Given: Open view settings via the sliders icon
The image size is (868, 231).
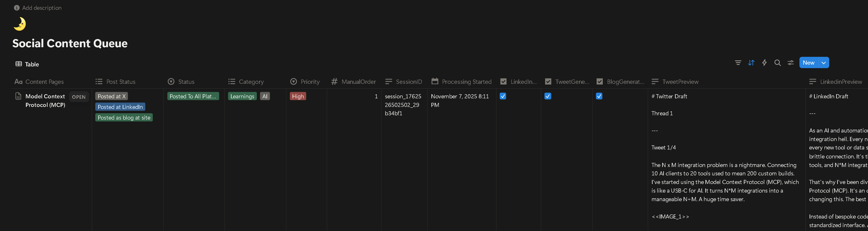Looking at the screenshot, I should pos(790,62).
